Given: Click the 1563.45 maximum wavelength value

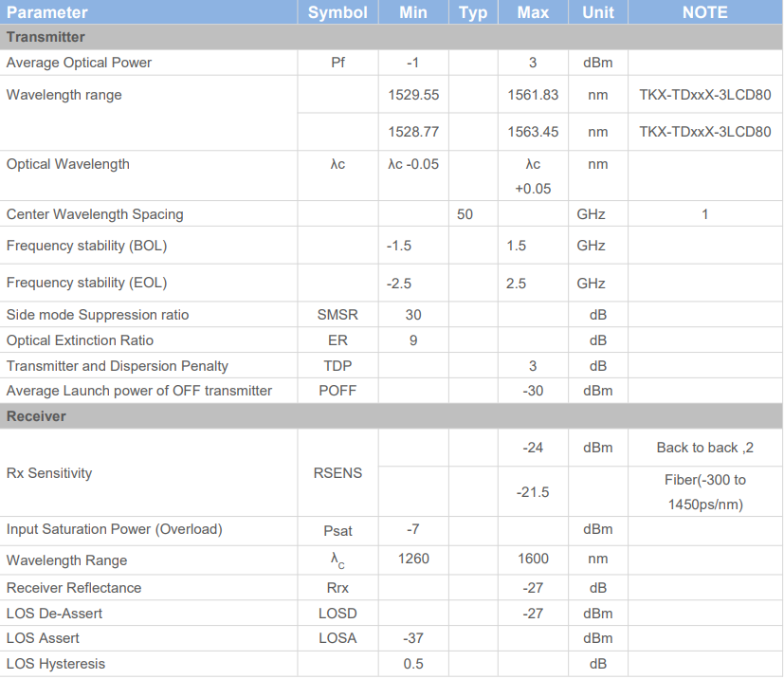Looking at the screenshot, I should click(533, 132).
